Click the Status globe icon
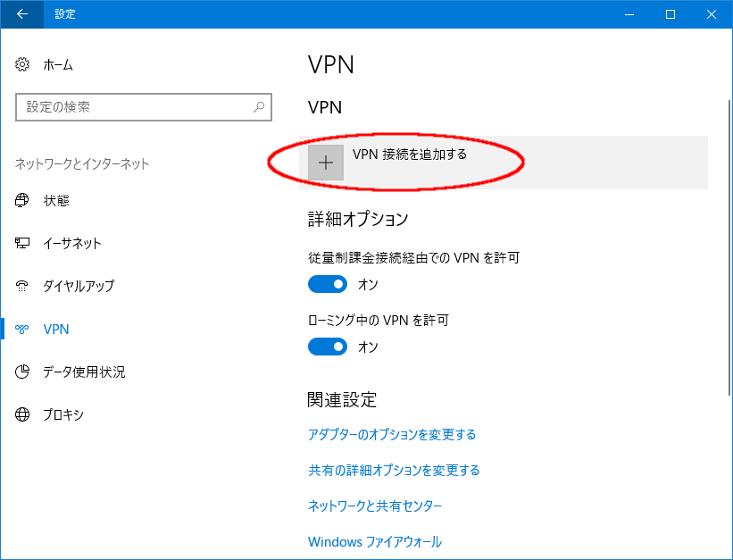The image size is (733, 560). 22,201
